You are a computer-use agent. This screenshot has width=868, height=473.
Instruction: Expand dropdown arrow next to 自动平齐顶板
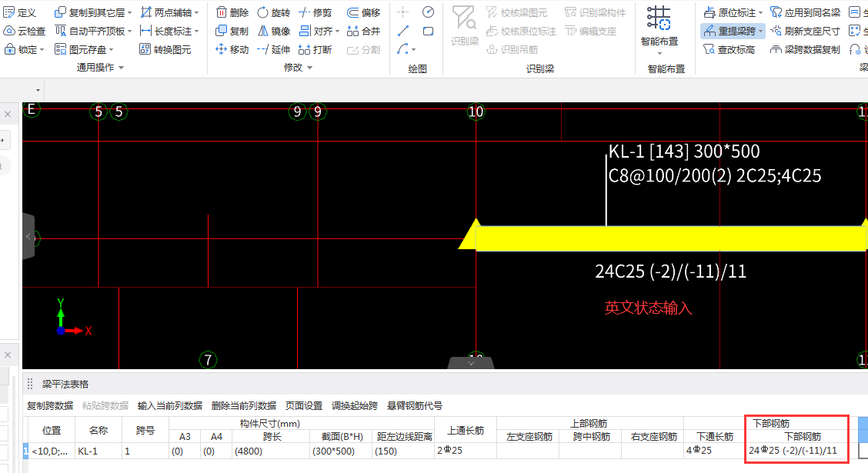[130, 32]
